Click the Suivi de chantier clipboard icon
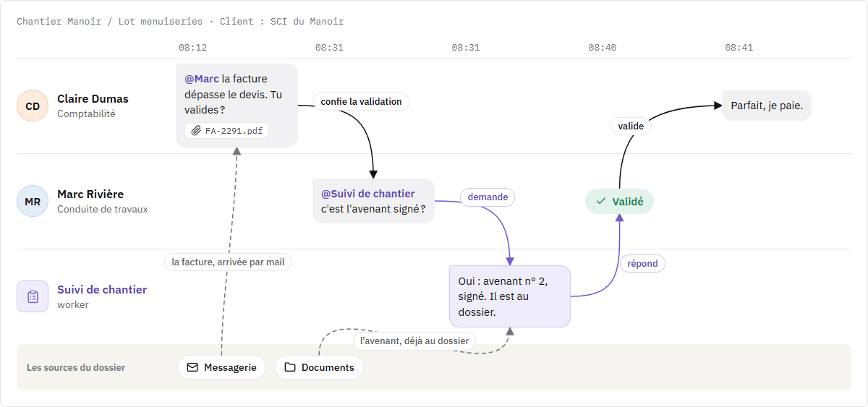 coord(33,296)
